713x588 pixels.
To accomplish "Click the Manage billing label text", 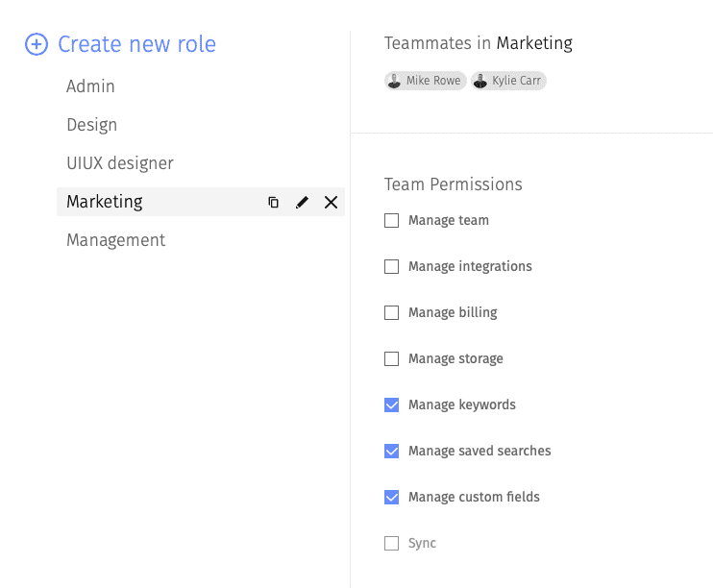I will point(453,313).
